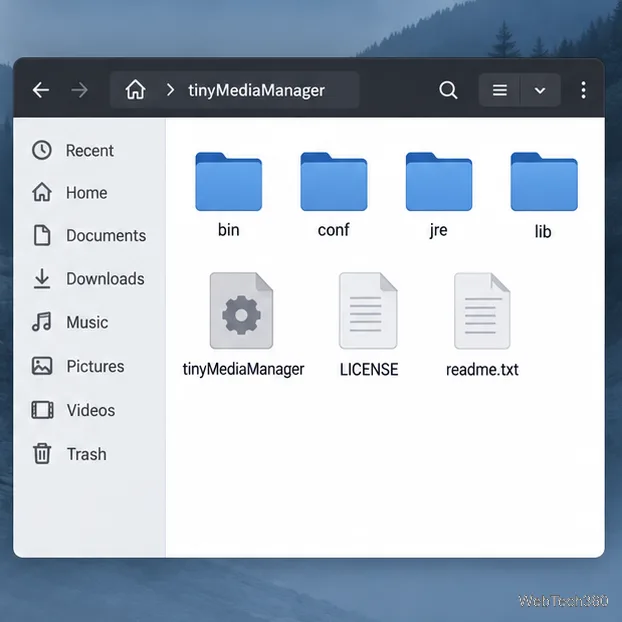Screen dimensions: 622x622
Task: Select the bin folder icon
Action: 228,181
